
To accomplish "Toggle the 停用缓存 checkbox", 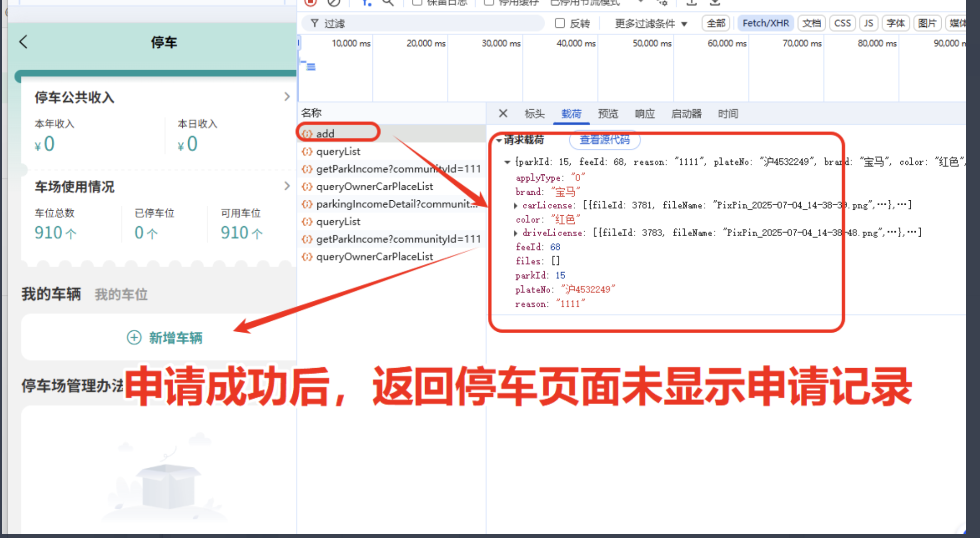I will click(x=489, y=2).
